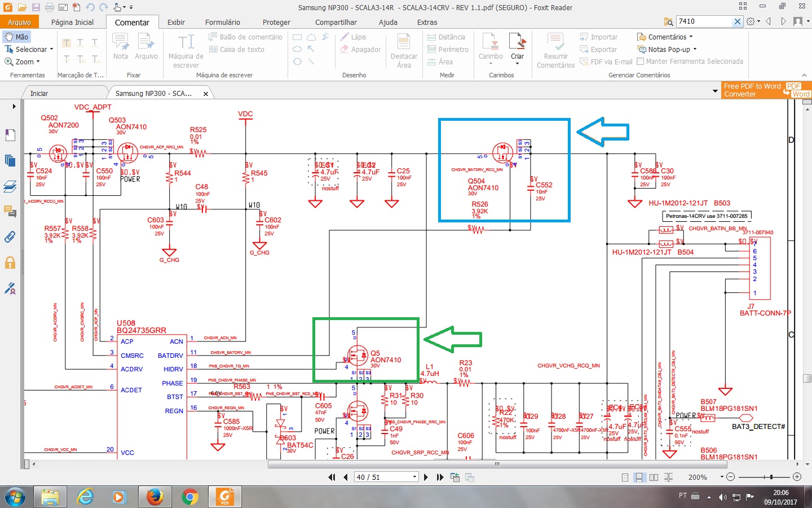Add a Nota sticky note comment

(121, 46)
